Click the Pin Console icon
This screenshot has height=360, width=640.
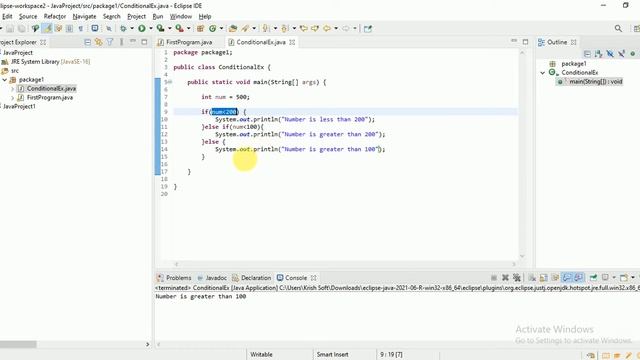[x=593, y=278]
